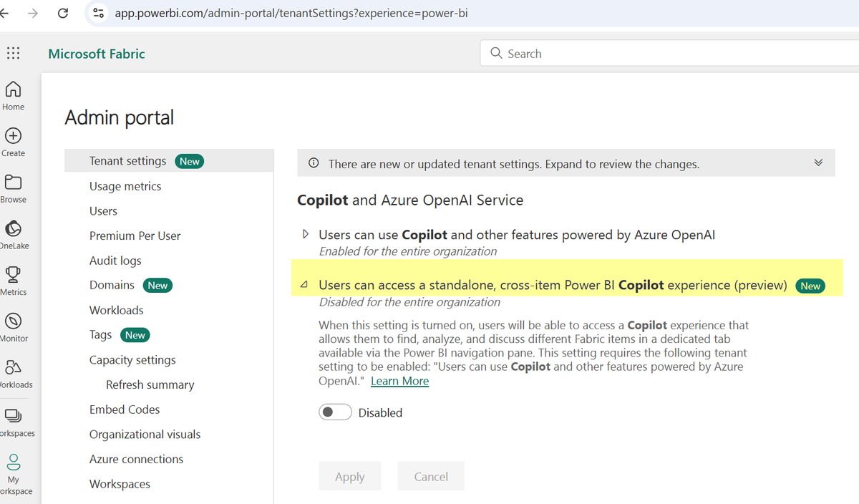Collapse the standalone Power BI Copilot setting
This screenshot has height=504, width=859.
(x=304, y=285)
